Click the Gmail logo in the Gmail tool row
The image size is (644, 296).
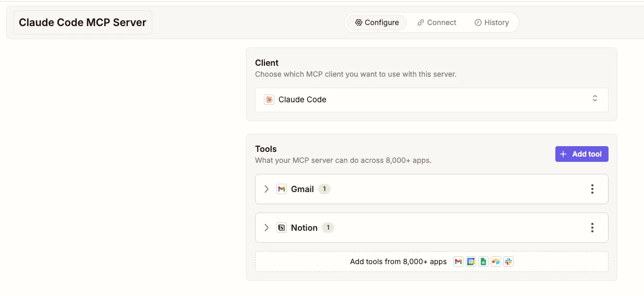[282, 189]
